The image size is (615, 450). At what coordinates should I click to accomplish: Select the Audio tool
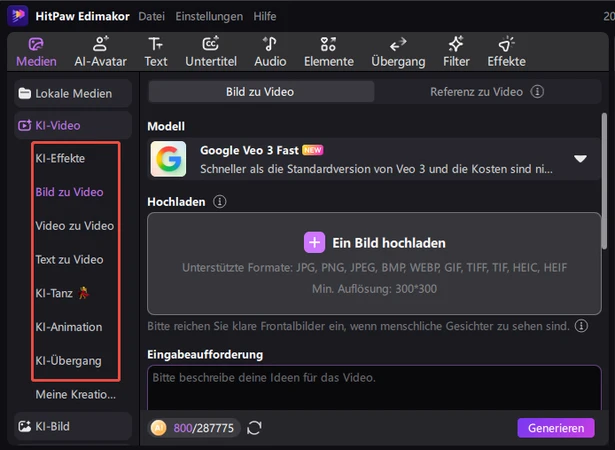click(269, 51)
